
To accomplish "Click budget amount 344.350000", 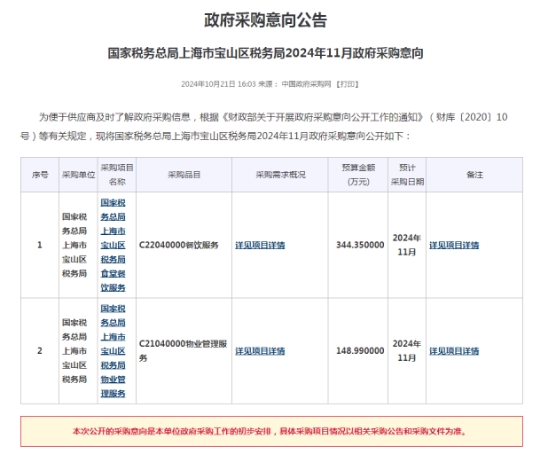I will pyautogui.click(x=360, y=245).
